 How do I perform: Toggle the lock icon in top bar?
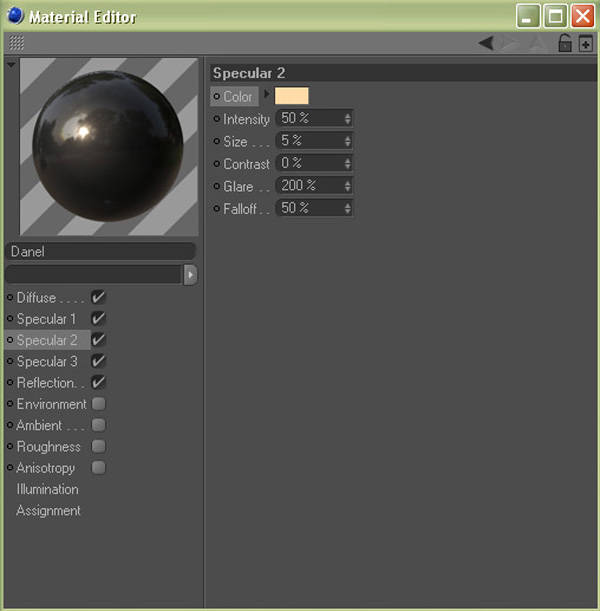(x=564, y=43)
